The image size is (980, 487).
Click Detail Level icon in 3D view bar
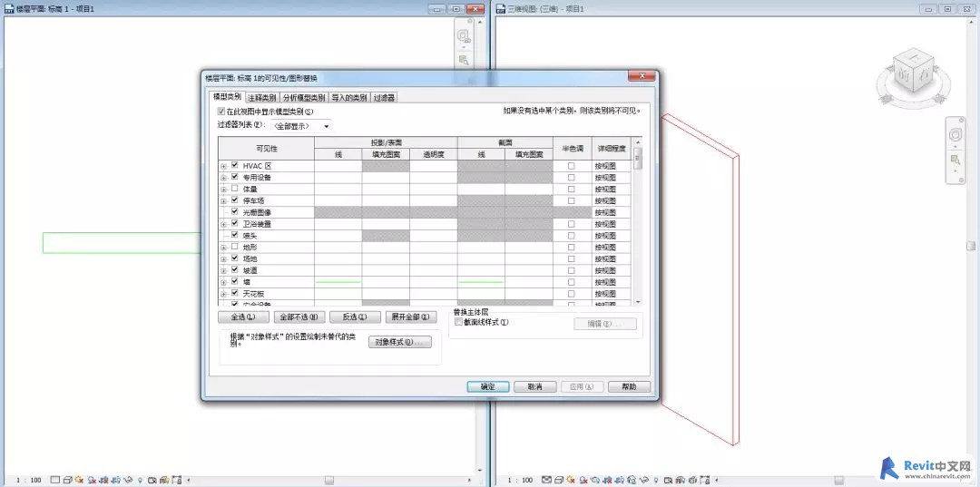tap(547, 480)
